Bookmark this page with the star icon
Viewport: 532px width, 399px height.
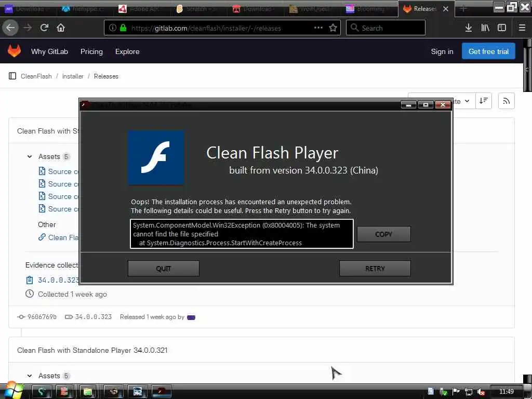click(x=333, y=28)
